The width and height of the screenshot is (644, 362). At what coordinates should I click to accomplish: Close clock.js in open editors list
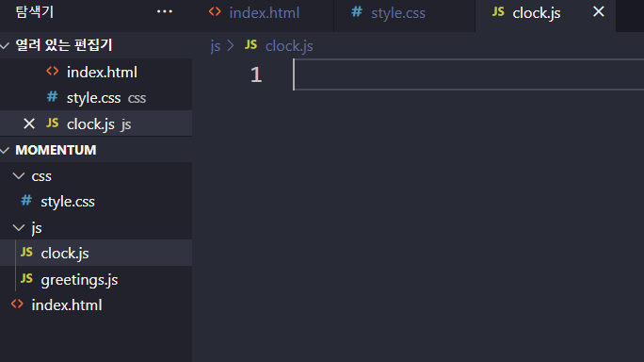pyautogui.click(x=29, y=123)
